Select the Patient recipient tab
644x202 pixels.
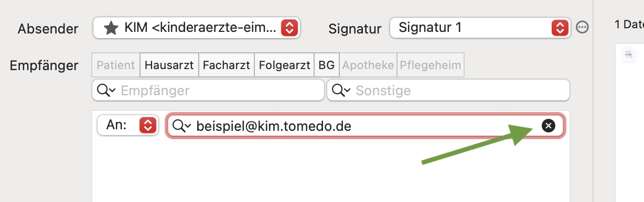[x=116, y=65]
